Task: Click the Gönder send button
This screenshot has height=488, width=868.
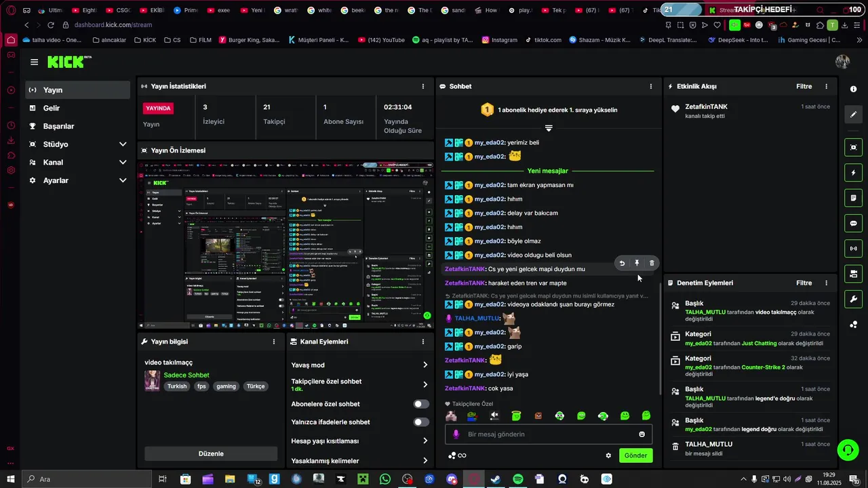Action: pyautogui.click(x=635, y=455)
